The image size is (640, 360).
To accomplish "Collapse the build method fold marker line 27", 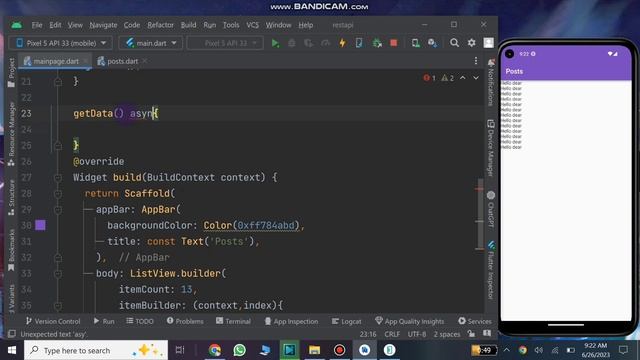I will [x=58, y=178].
